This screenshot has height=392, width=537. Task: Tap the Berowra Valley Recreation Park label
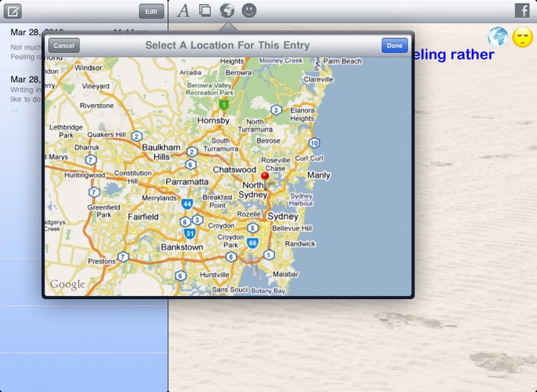[x=209, y=89]
